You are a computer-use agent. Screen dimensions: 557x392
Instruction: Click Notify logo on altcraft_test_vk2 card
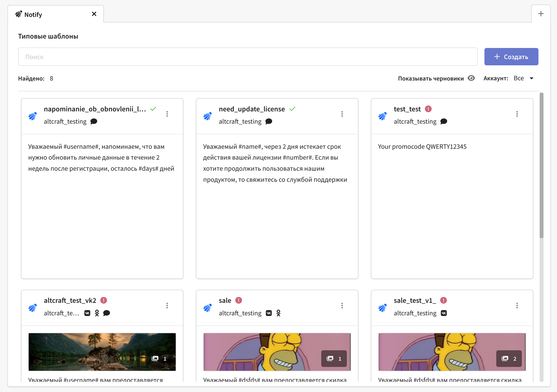pyautogui.click(x=33, y=308)
